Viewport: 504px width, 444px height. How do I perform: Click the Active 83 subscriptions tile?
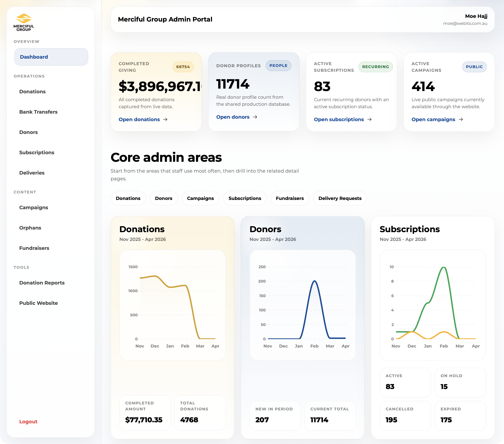(405, 382)
